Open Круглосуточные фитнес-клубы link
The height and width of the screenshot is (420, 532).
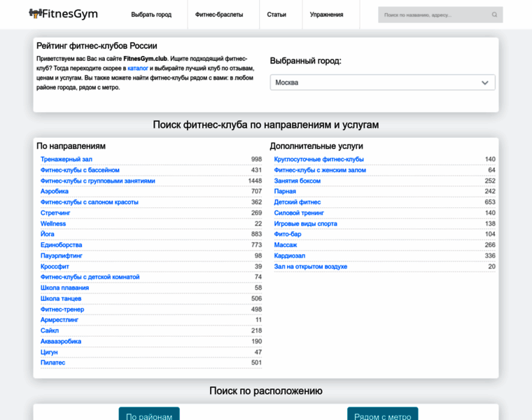click(x=318, y=160)
